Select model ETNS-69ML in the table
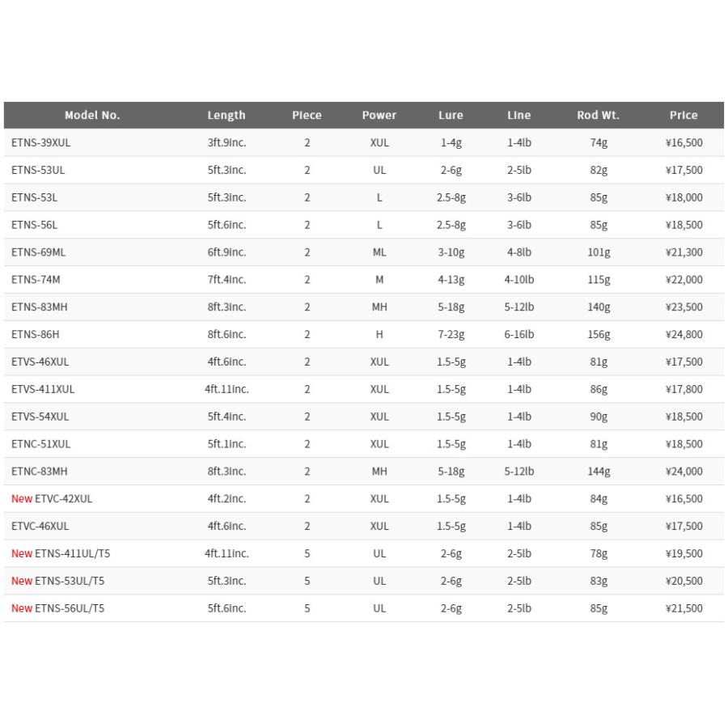 pos(39,252)
